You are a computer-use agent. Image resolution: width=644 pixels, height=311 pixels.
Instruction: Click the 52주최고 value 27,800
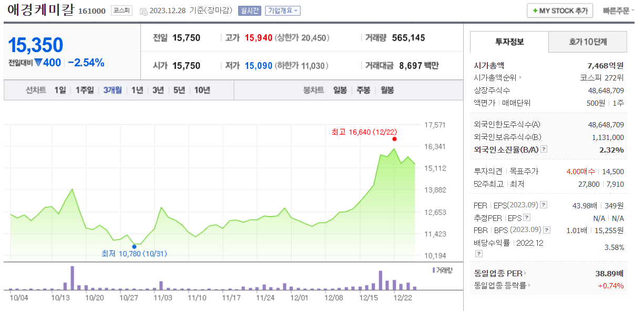(589, 184)
